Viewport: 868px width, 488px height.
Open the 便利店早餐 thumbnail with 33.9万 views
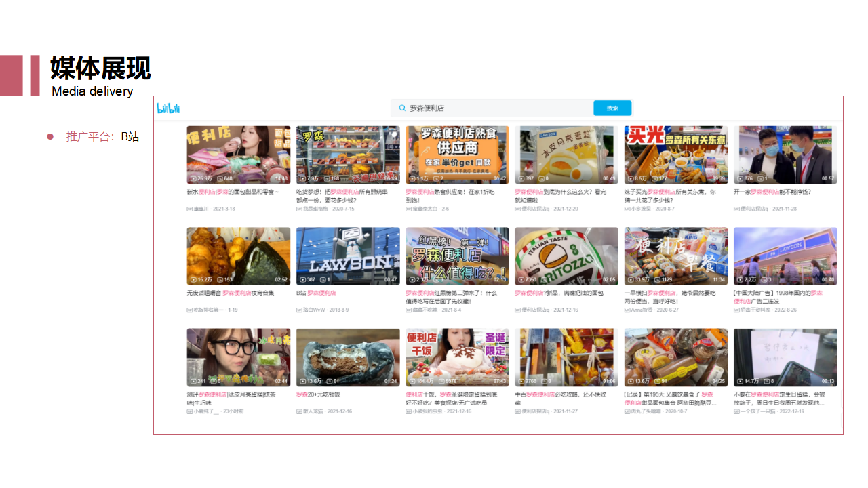676,256
